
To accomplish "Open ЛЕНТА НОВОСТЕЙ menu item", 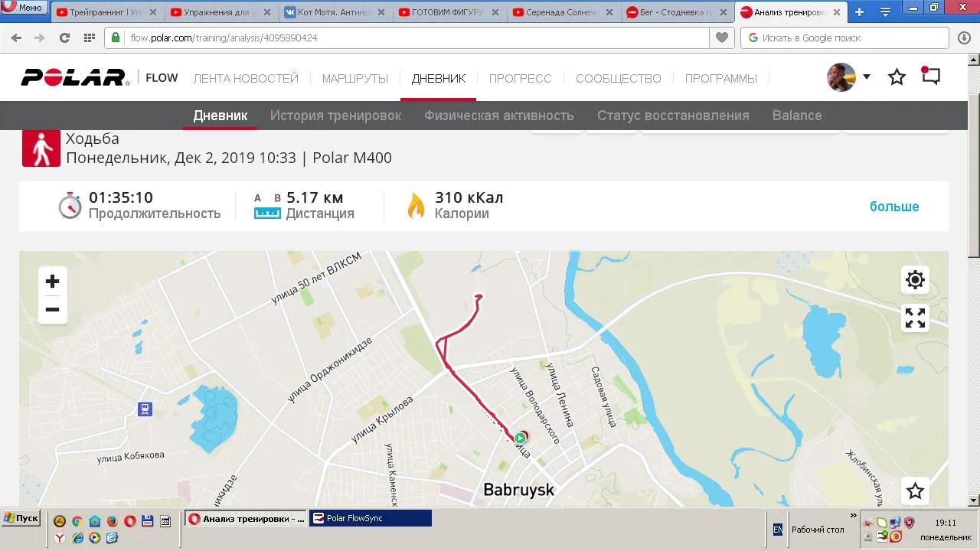I will [246, 78].
